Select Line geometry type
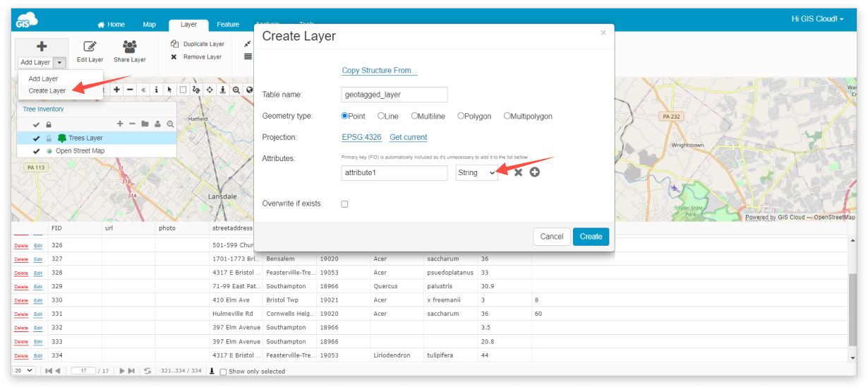 (x=381, y=116)
